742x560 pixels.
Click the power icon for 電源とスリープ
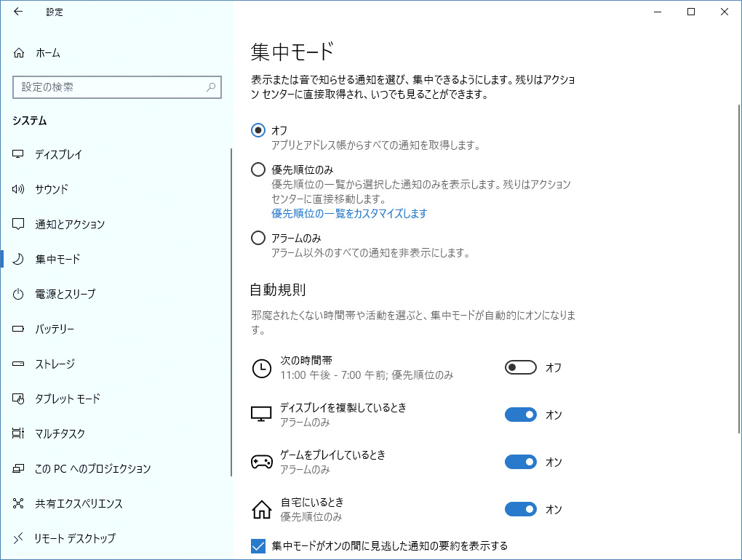coord(19,295)
